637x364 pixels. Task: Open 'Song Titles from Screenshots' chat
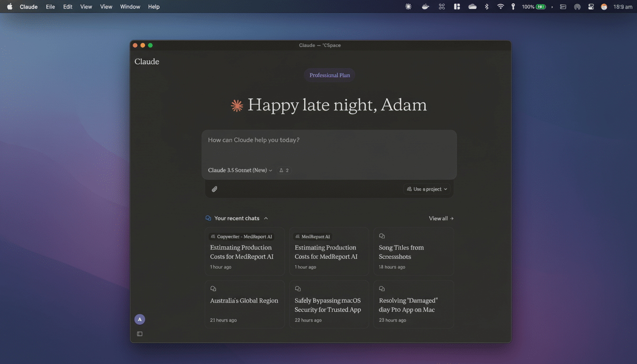pyautogui.click(x=414, y=252)
